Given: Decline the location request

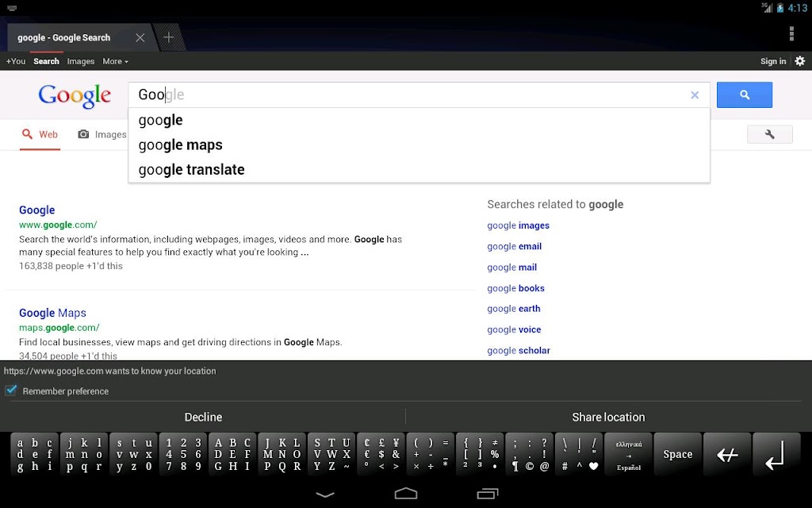Looking at the screenshot, I should pyautogui.click(x=203, y=417).
